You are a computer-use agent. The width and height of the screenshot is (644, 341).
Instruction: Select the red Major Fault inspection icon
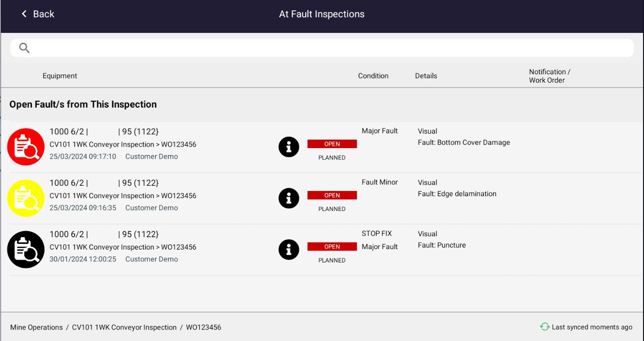pos(26,146)
